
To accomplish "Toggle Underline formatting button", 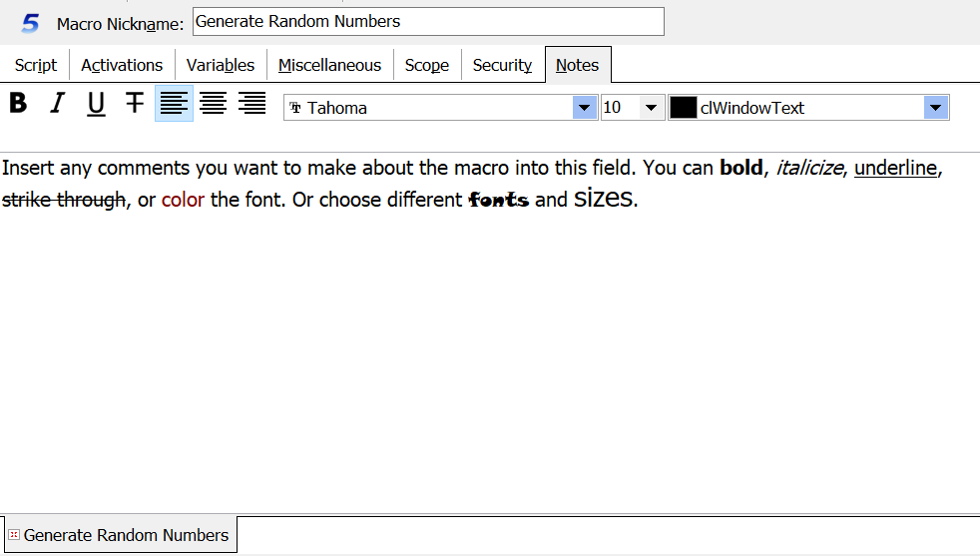I will (x=96, y=104).
